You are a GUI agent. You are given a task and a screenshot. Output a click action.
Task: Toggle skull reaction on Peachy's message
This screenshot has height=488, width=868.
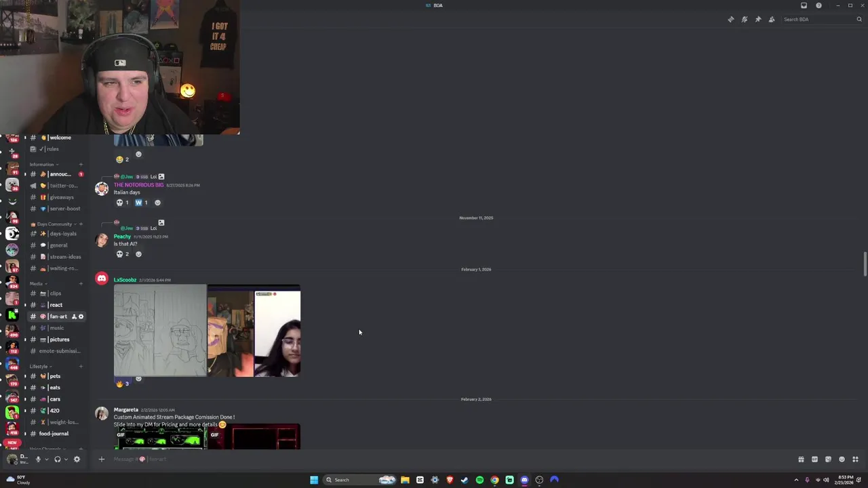[122, 254]
